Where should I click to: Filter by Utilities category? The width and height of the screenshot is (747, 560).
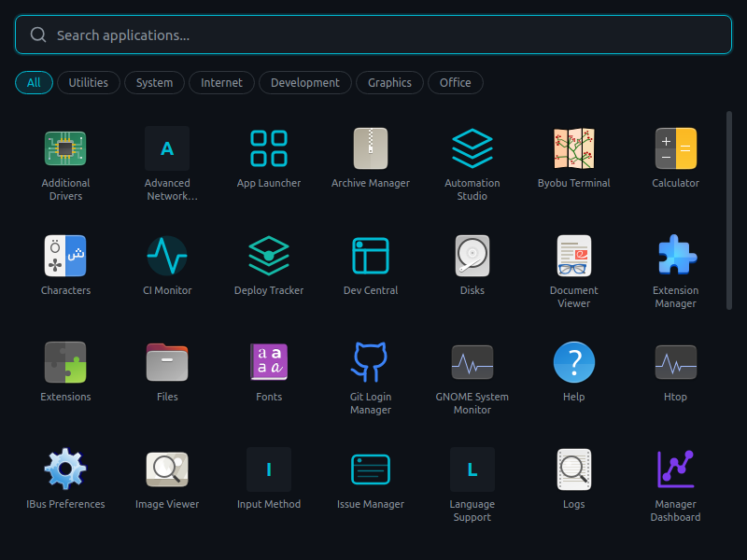click(x=89, y=83)
